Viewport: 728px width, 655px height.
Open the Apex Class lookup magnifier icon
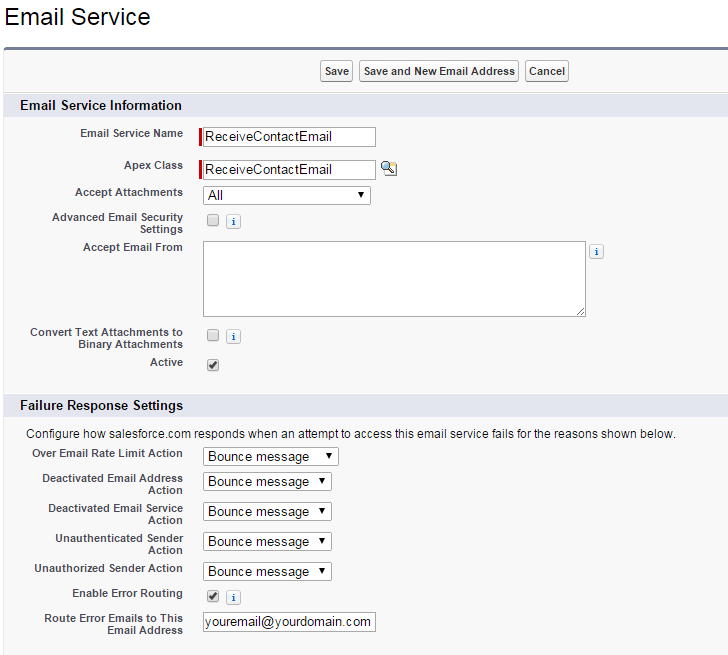pos(389,169)
